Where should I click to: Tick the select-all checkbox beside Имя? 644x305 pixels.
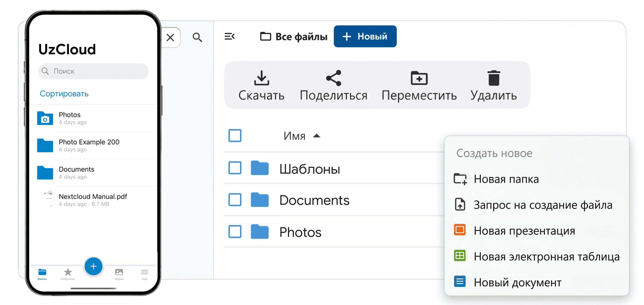point(235,135)
